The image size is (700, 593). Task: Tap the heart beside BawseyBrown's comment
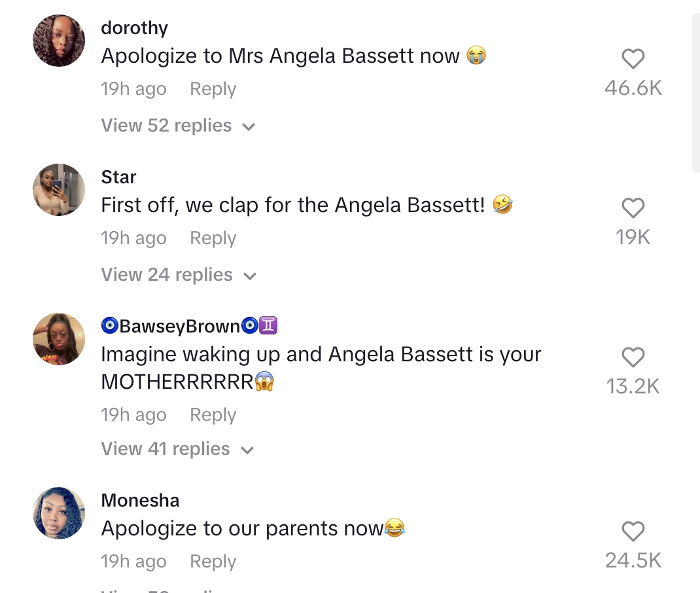click(633, 357)
